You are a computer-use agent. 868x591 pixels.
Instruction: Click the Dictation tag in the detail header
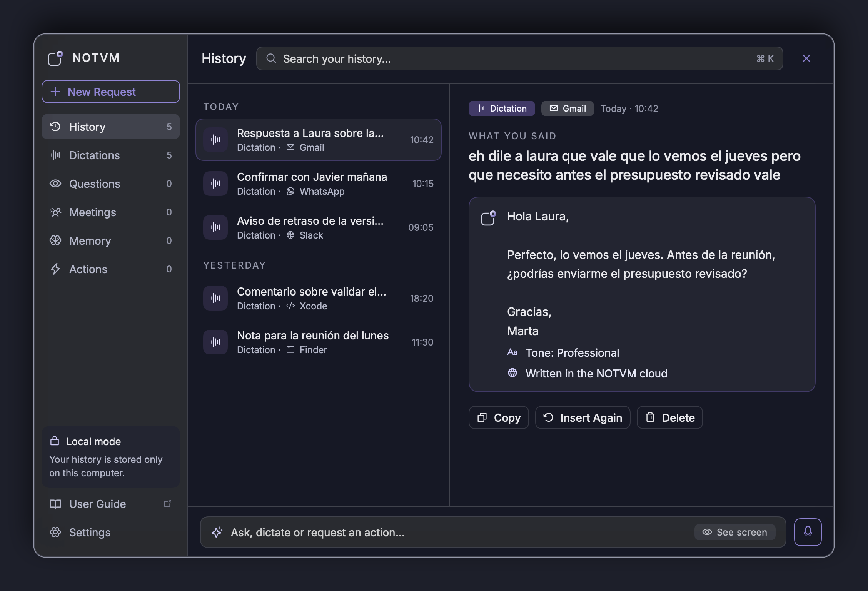(x=502, y=109)
